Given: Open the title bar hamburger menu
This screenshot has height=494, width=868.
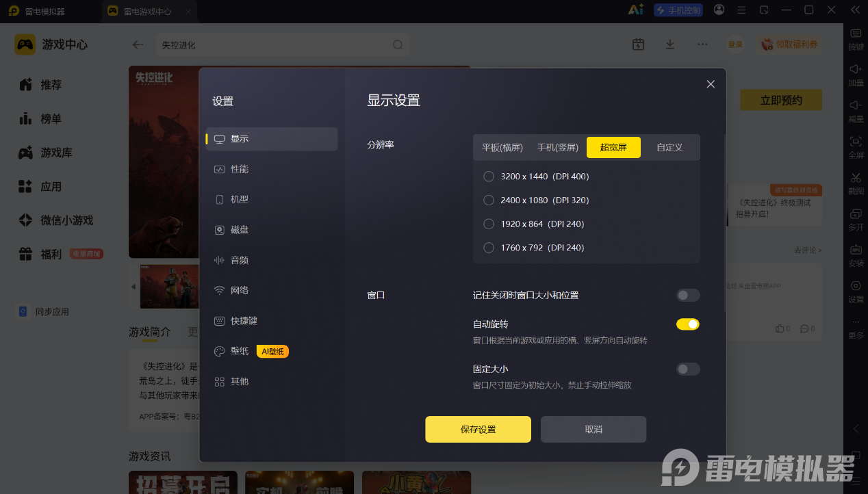Looking at the screenshot, I should [x=741, y=10].
